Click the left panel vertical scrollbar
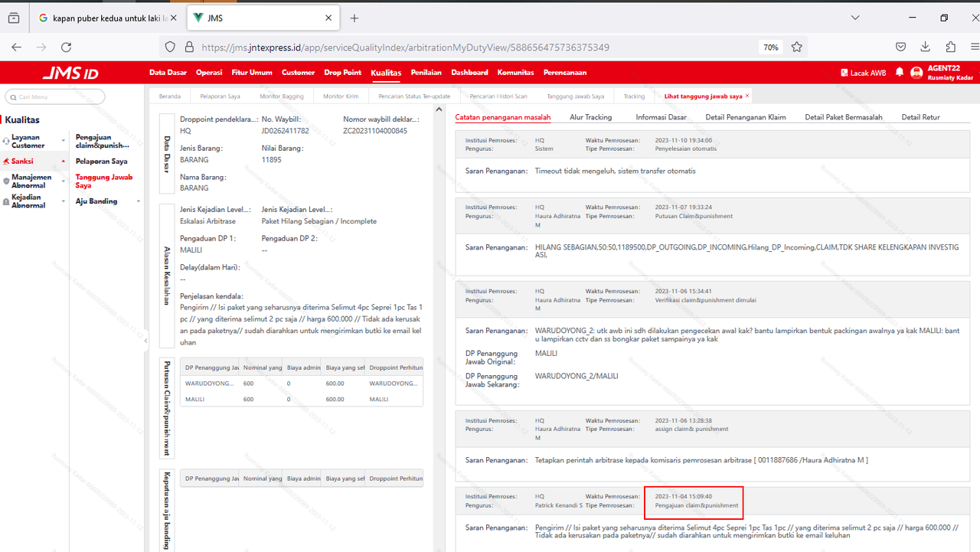 coord(439,329)
